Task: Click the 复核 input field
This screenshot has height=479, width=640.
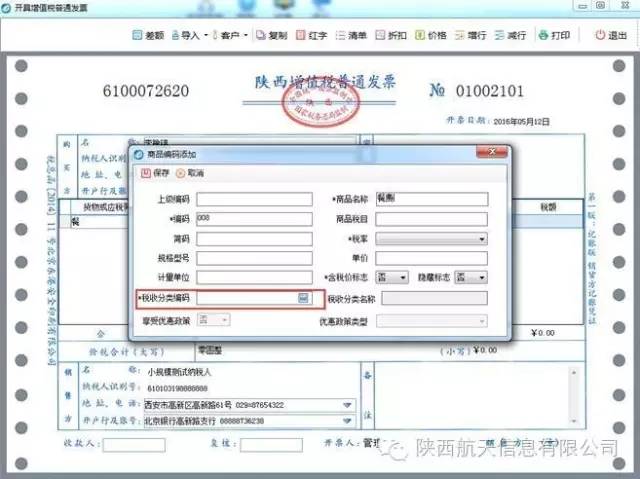Action: pyautogui.click(x=271, y=445)
